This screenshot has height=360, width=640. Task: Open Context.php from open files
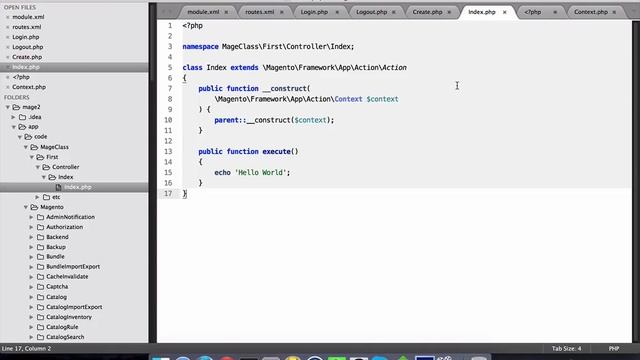tap(29, 87)
